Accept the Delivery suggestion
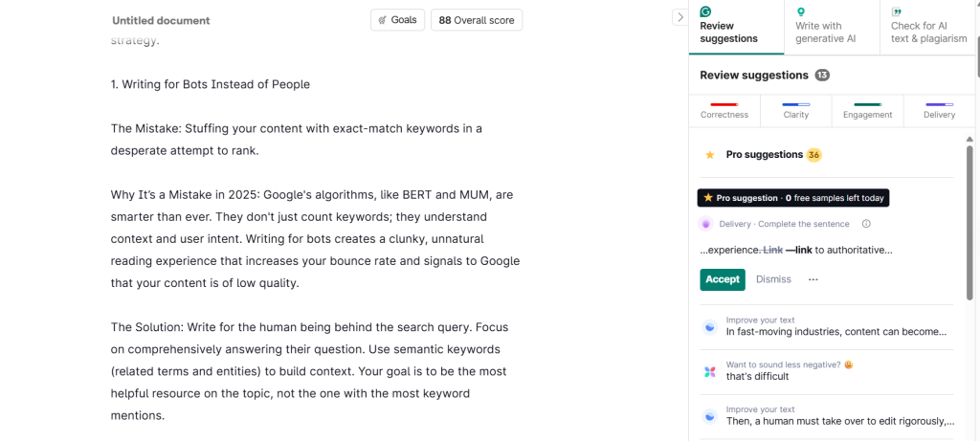980x441 pixels. pyautogui.click(x=723, y=279)
